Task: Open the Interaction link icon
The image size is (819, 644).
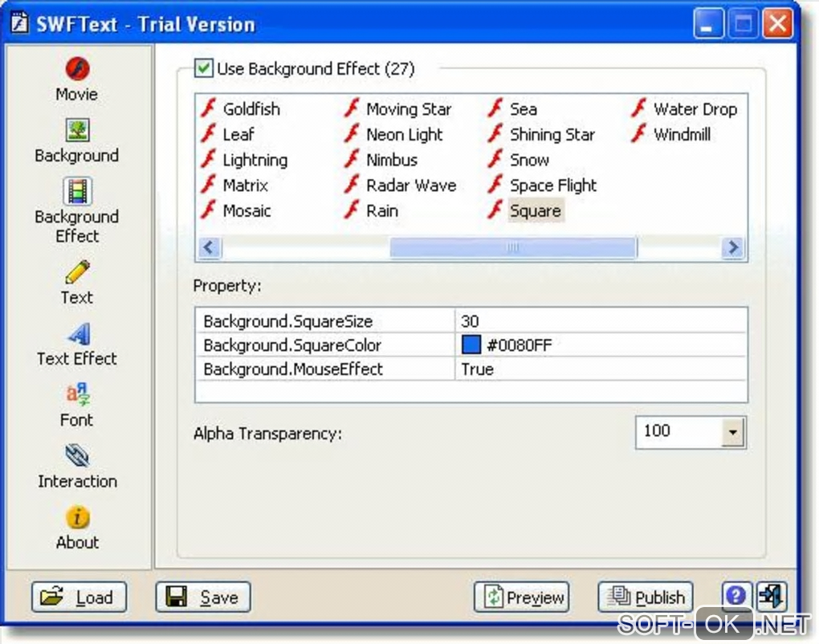Action: 77,456
